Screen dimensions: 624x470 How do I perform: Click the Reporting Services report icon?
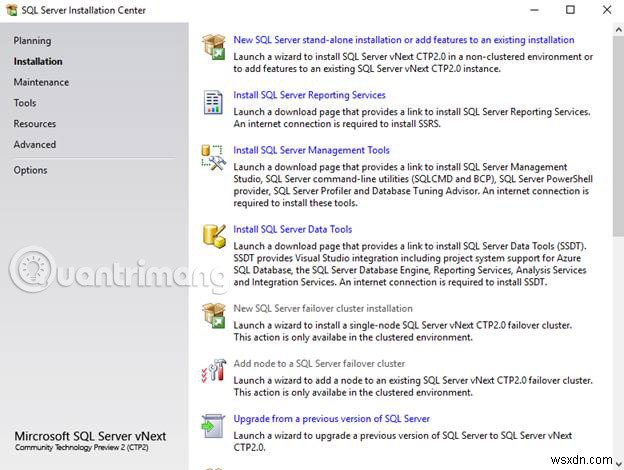(213, 102)
